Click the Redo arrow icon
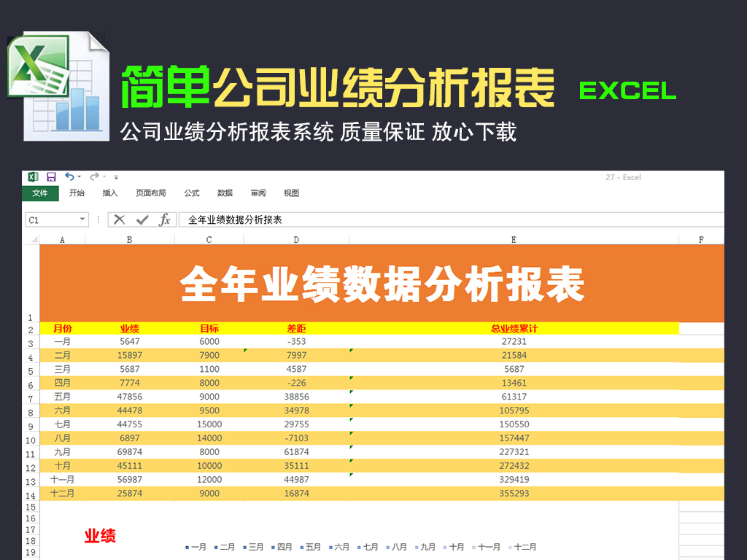Screen dimensions: 747x560 [x=94, y=176]
